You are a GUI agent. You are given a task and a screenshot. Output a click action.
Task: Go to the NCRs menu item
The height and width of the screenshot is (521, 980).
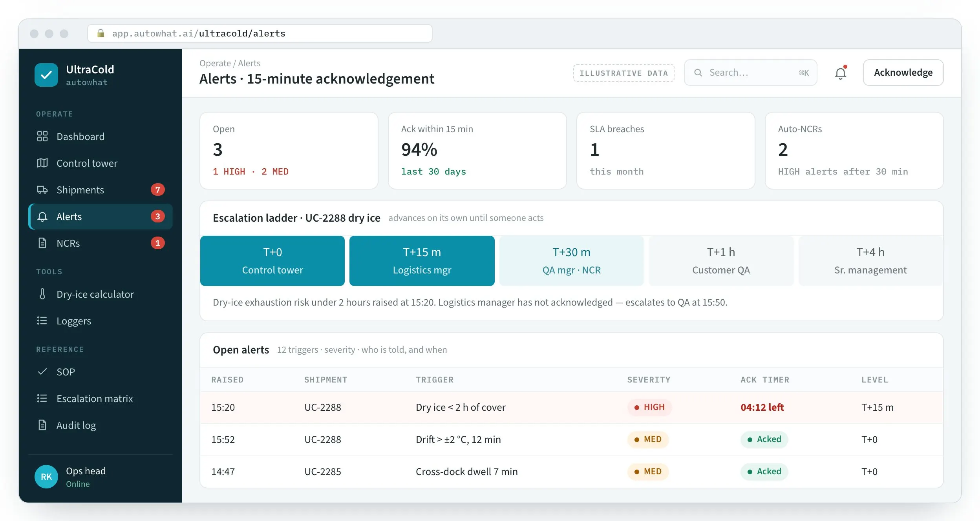pyautogui.click(x=101, y=243)
